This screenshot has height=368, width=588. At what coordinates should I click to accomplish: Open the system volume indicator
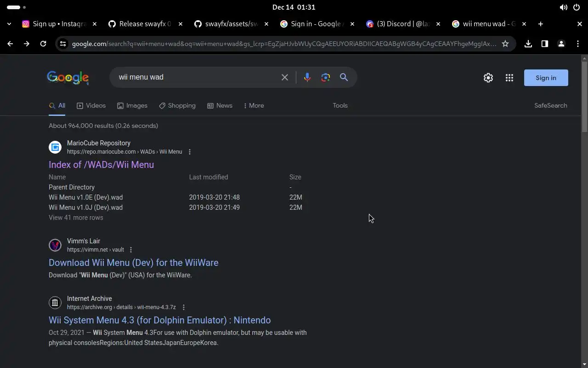(x=563, y=7)
